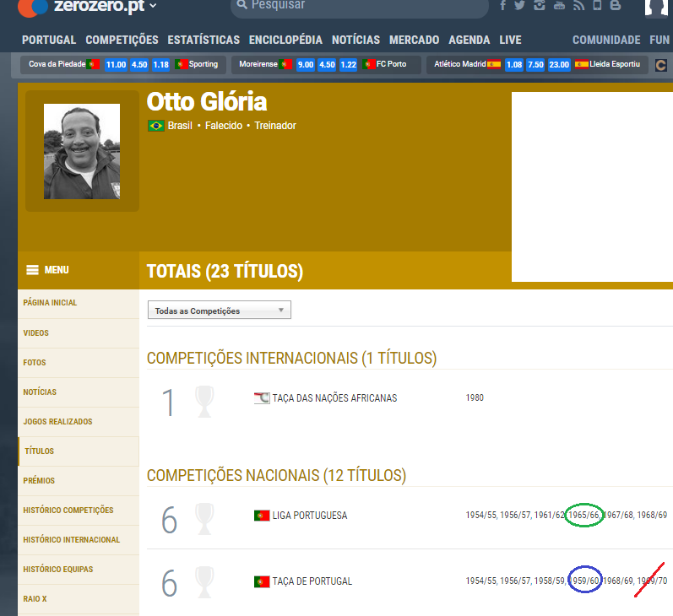Click the trophy icon beside Liga Portuguesa count
This screenshot has width=673, height=616.
[x=204, y=519]
